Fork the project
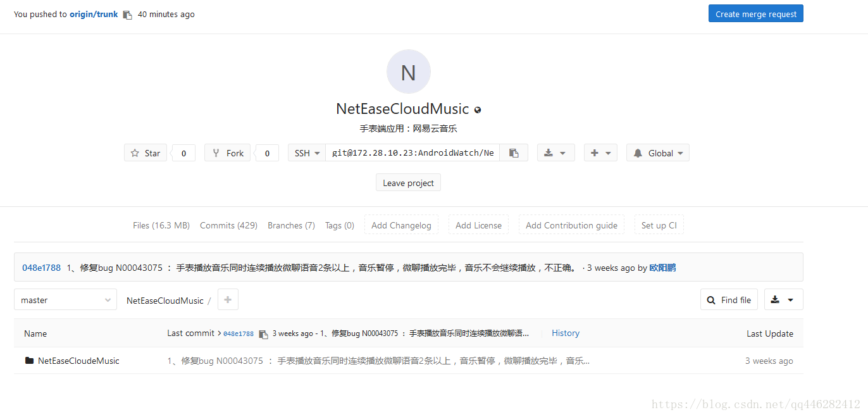 228,153
